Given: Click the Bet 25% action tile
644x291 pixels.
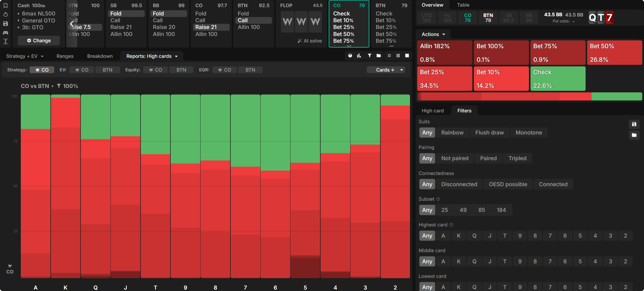Looking at the screenshot, I should 444,79.
